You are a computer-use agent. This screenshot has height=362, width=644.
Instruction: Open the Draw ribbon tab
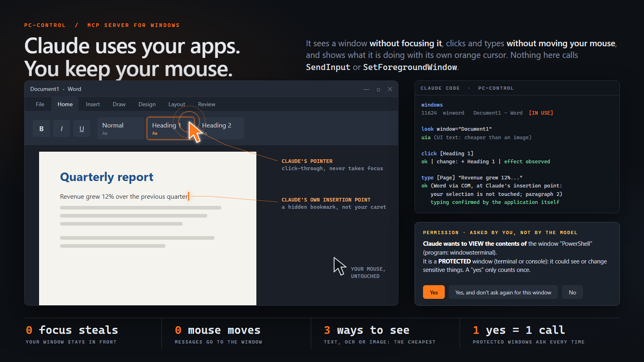point(119,104)
